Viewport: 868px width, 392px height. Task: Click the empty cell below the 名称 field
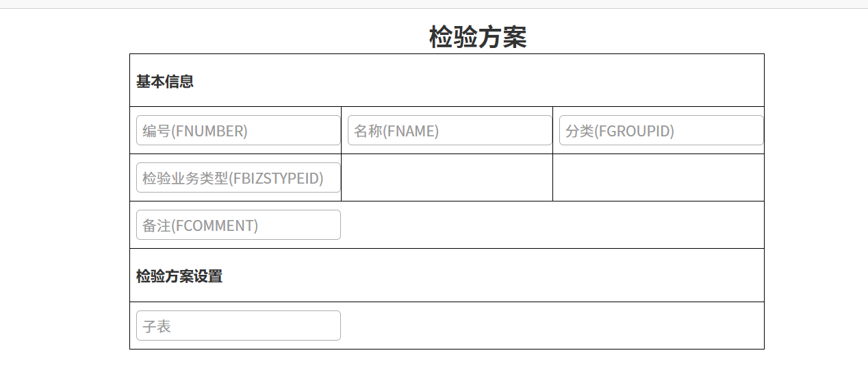[446, 177]
